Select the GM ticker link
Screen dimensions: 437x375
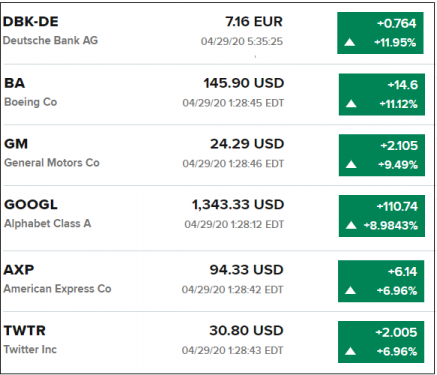(16, 144)
